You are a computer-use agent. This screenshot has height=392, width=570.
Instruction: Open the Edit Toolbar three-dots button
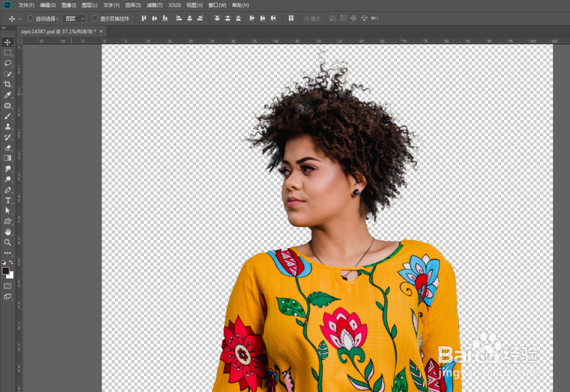point(7,253)
